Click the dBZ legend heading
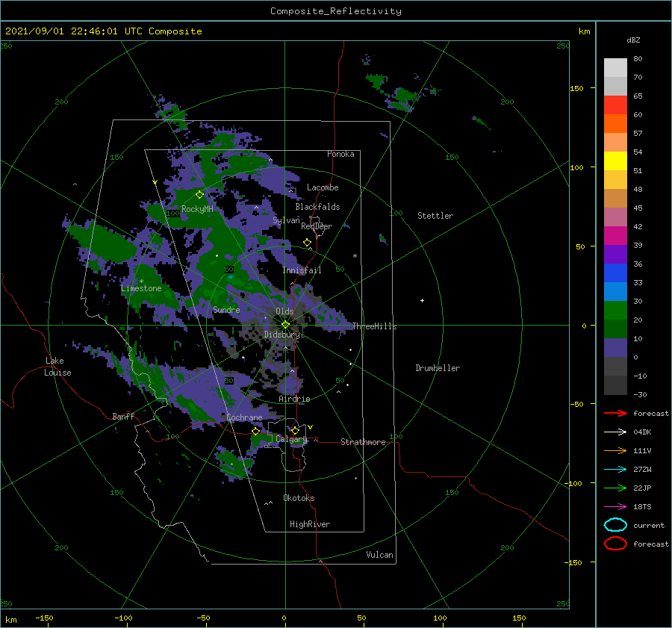This screenshot has height=628, width=672. (633, 40)
